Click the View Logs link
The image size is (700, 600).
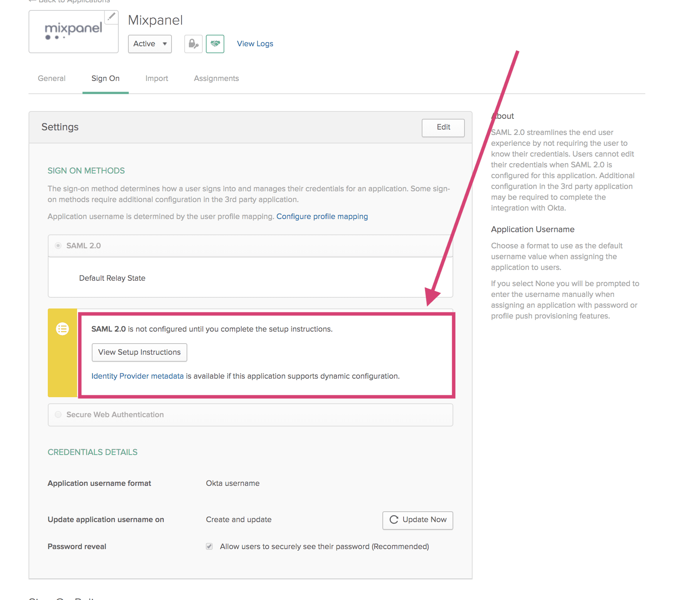pos(255,44)
